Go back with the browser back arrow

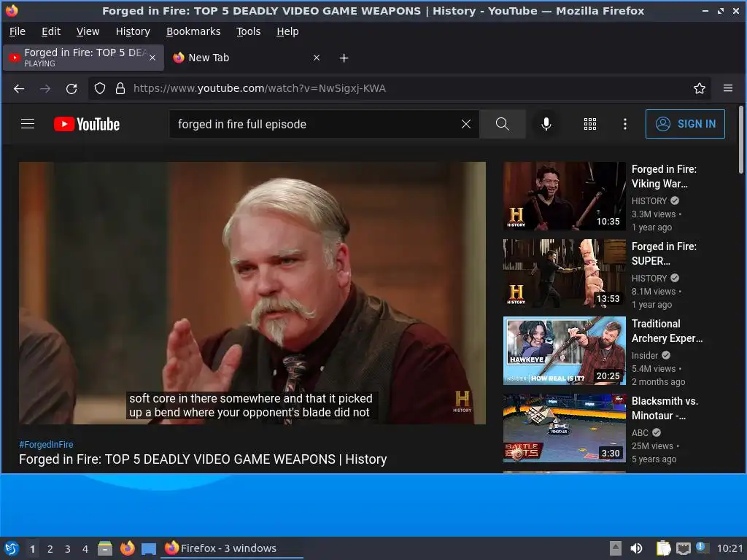[x=19, y=88]
